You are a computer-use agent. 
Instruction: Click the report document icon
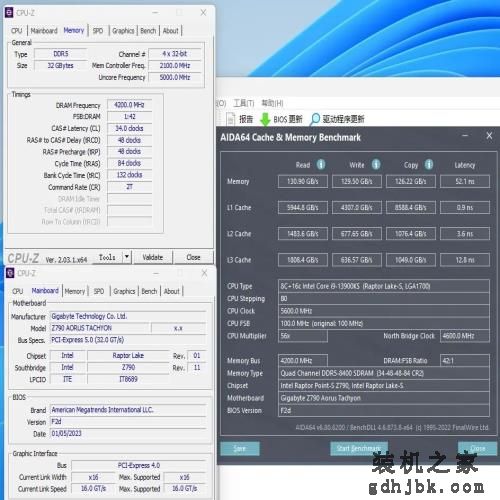click(x=231, y=119)
